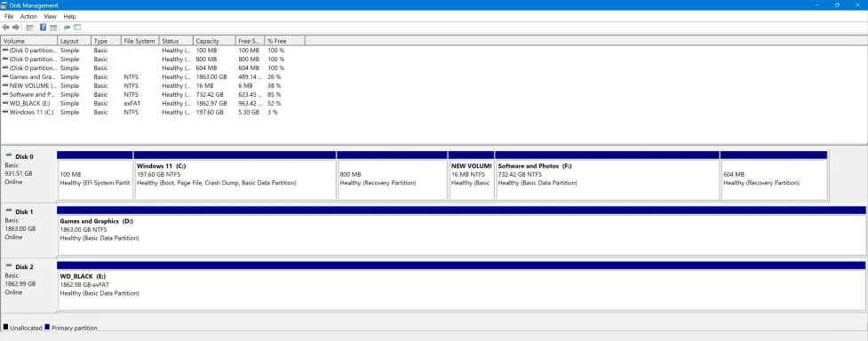This screenshot has width=868, height=341.
Task: Sort by the Free S... column header
Action: 251,41
